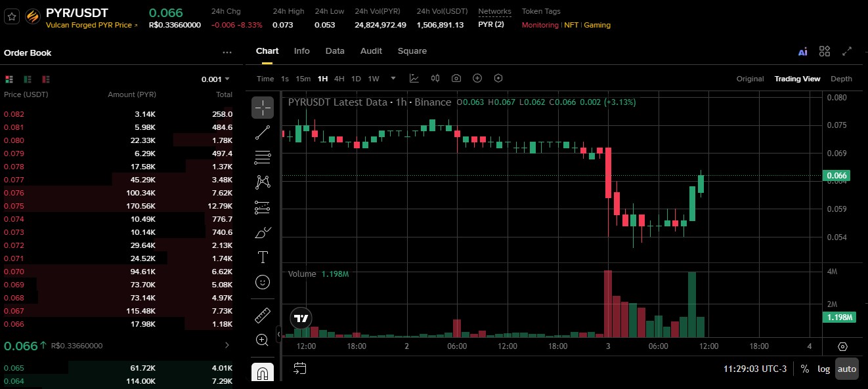Viewport: 868px width, 389px height.
Task: Open the AI assistant icon
Action: click(x=802, y=52)
